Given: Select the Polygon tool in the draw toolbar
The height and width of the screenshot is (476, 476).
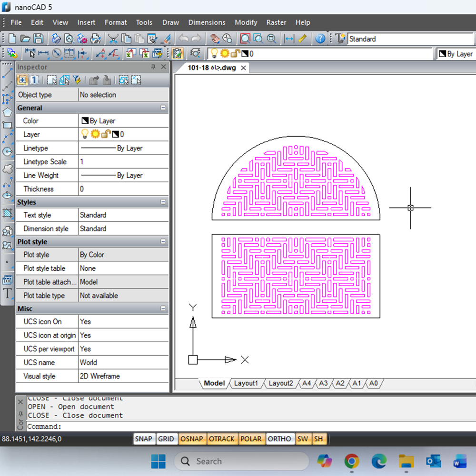Looking at the screenshot, I should 7,112.
